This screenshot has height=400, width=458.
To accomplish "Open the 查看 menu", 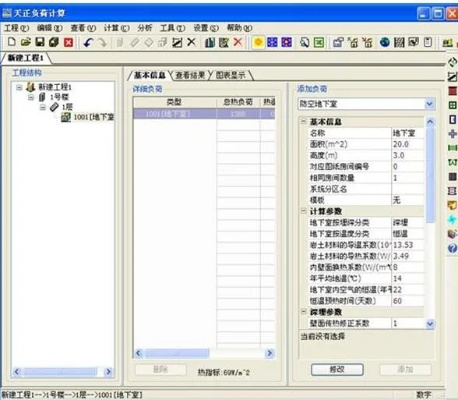I will click(x=83, y=28).
